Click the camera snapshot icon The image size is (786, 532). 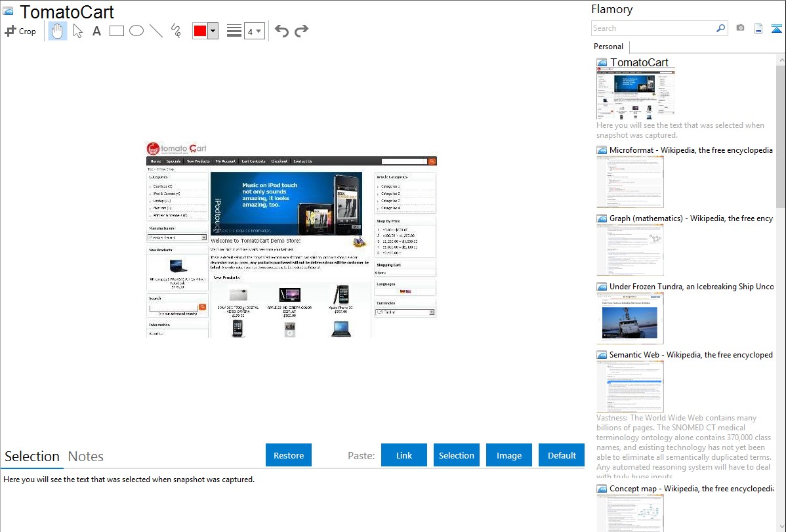[740, 28]
